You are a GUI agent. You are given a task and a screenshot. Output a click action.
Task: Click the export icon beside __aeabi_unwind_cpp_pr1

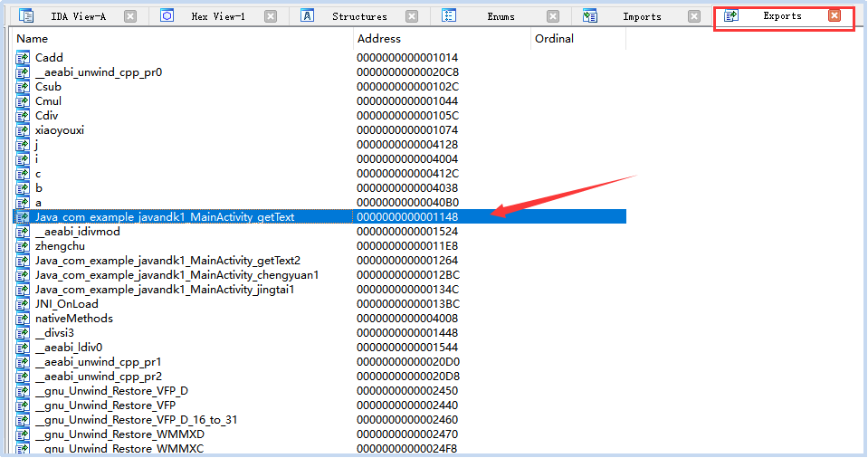coord(23,362)
